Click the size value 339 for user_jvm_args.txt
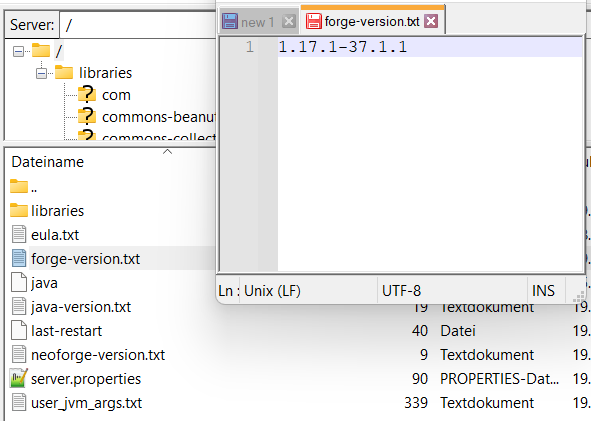The image size is (591, 421). click(x=416, y=403)
